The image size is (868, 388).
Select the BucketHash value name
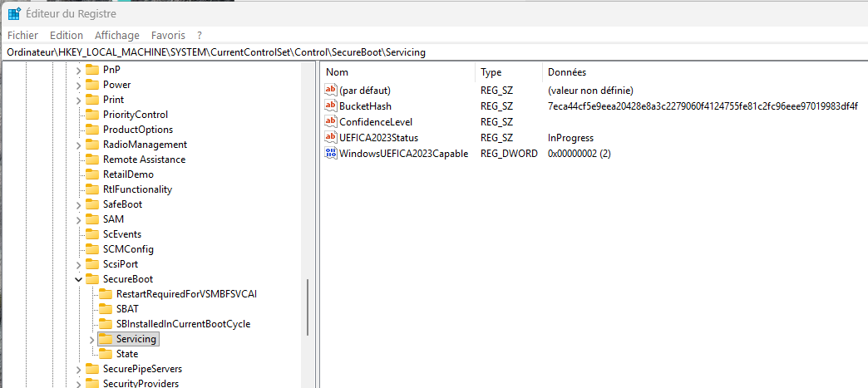pos(366,106)
